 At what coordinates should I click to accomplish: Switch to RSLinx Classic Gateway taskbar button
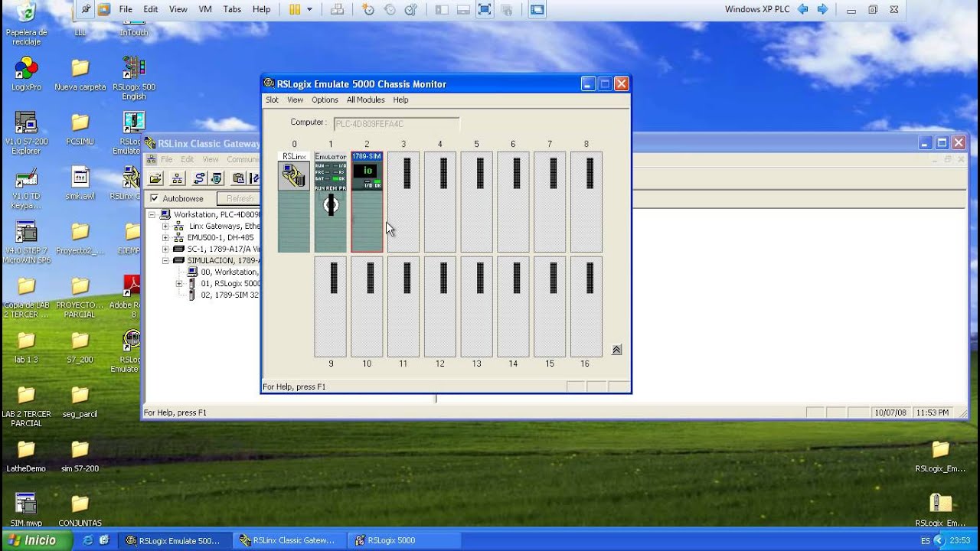[290, 540]
